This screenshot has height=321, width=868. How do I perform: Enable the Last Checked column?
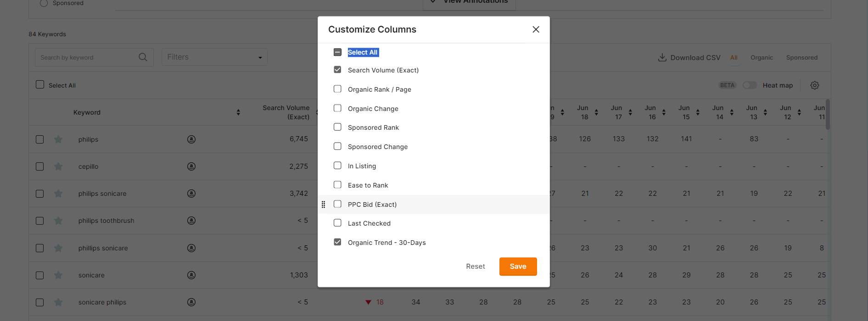[337, 223]
